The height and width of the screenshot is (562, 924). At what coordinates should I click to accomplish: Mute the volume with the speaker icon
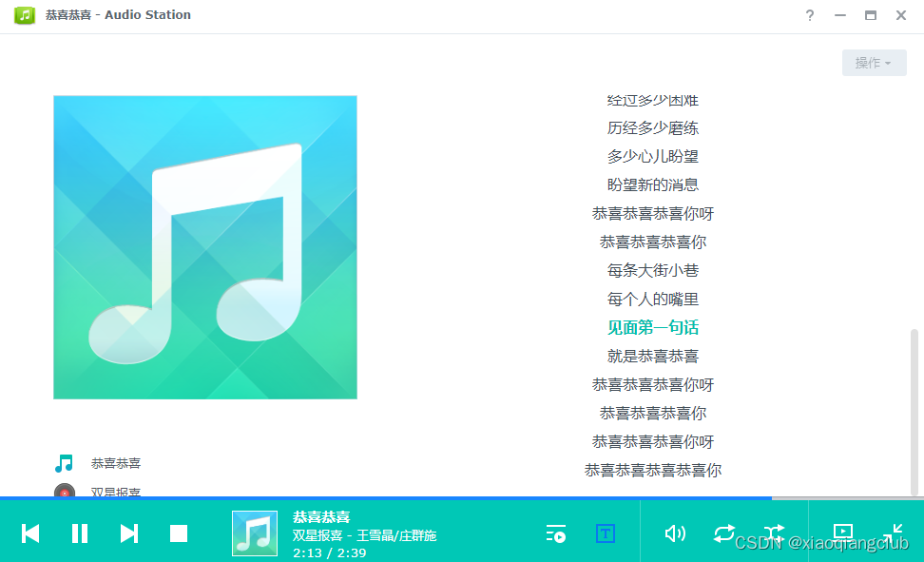coord(675,533)
